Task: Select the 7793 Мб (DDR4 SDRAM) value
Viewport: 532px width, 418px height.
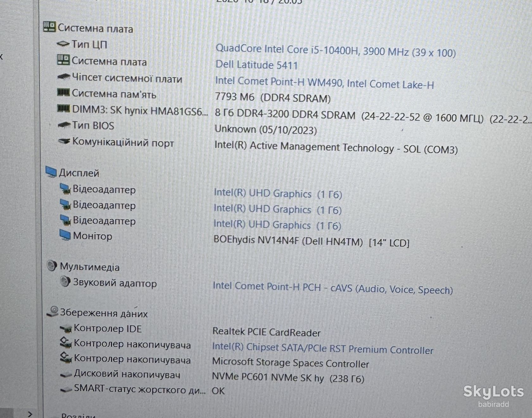Action: coord(273,97)
